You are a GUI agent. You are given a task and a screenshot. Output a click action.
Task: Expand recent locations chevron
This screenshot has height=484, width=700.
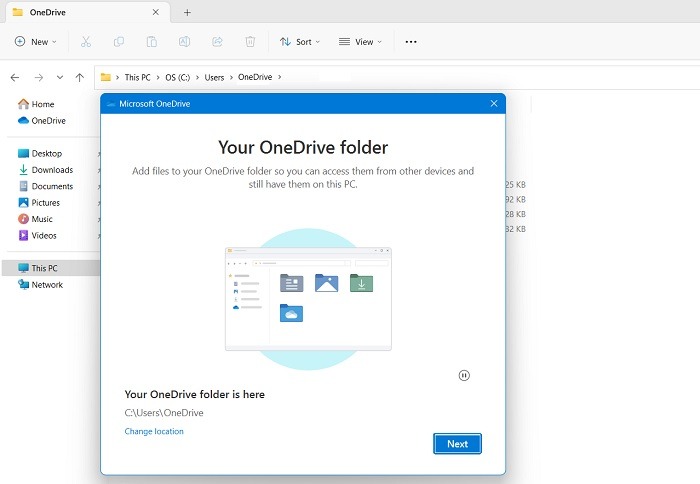60,77
